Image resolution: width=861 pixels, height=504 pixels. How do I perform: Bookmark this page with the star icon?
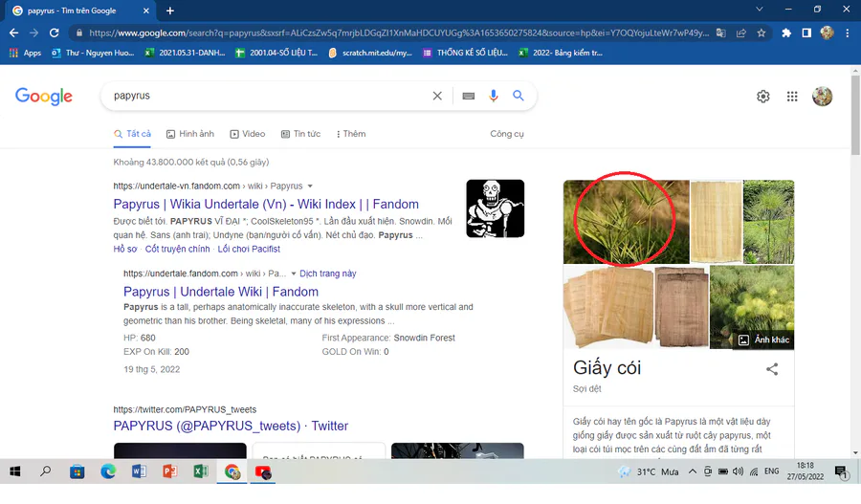point(762,33)
